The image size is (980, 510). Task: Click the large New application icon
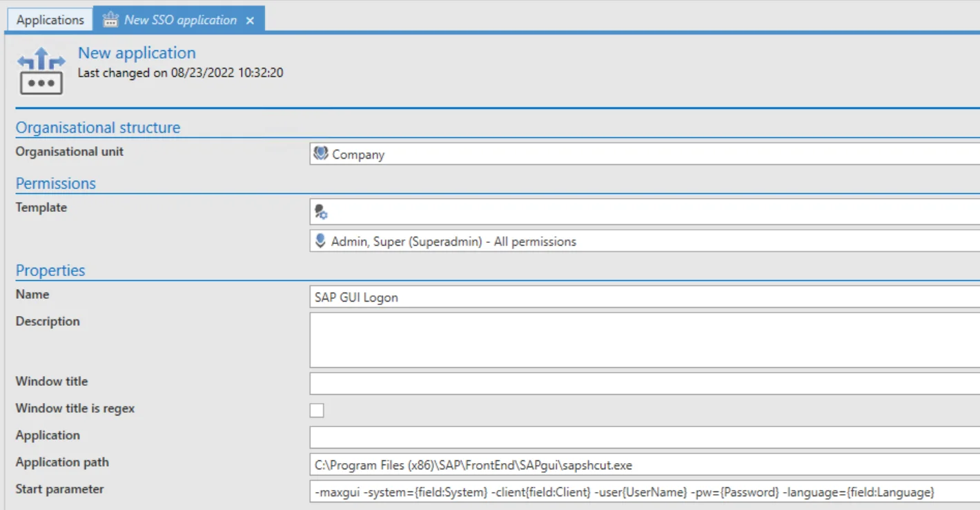(x=41, y=70)
